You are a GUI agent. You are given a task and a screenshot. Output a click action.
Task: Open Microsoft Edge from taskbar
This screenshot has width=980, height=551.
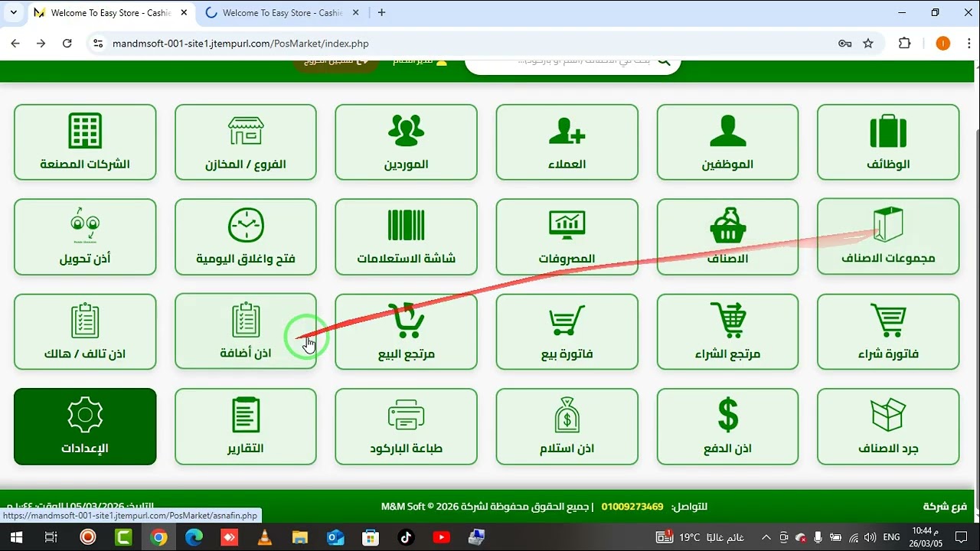click(194, 537)
